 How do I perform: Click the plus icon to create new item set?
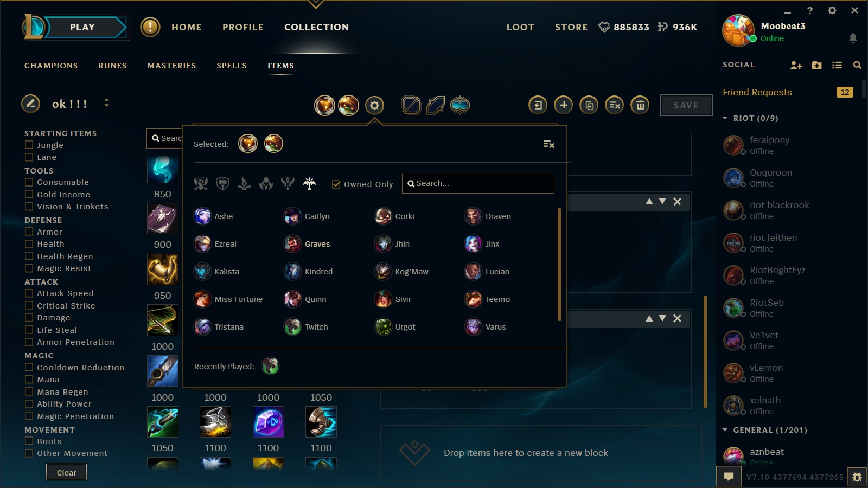click(564, 105)
